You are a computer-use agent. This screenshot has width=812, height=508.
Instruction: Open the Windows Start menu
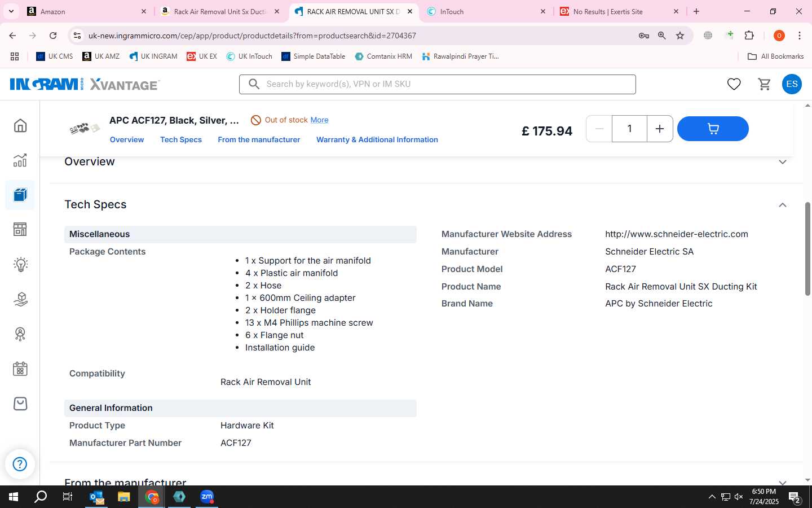pyautogui.click(x=13, y=497)
